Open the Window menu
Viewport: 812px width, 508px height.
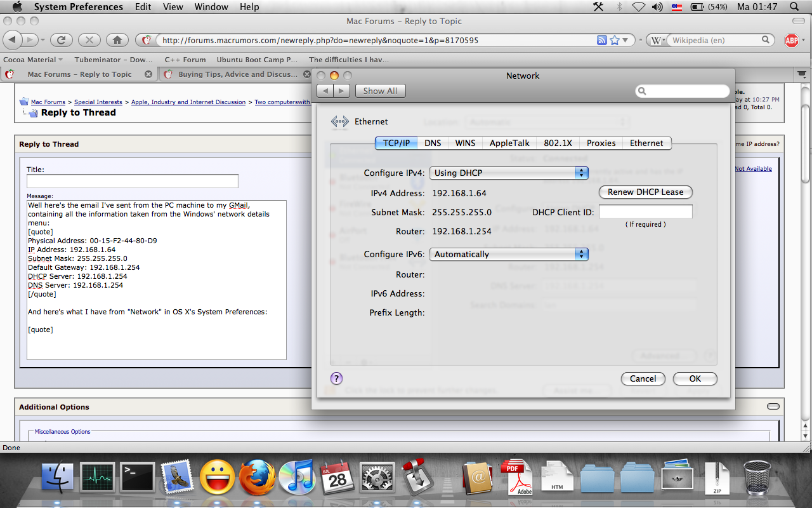tap(211, 7)
